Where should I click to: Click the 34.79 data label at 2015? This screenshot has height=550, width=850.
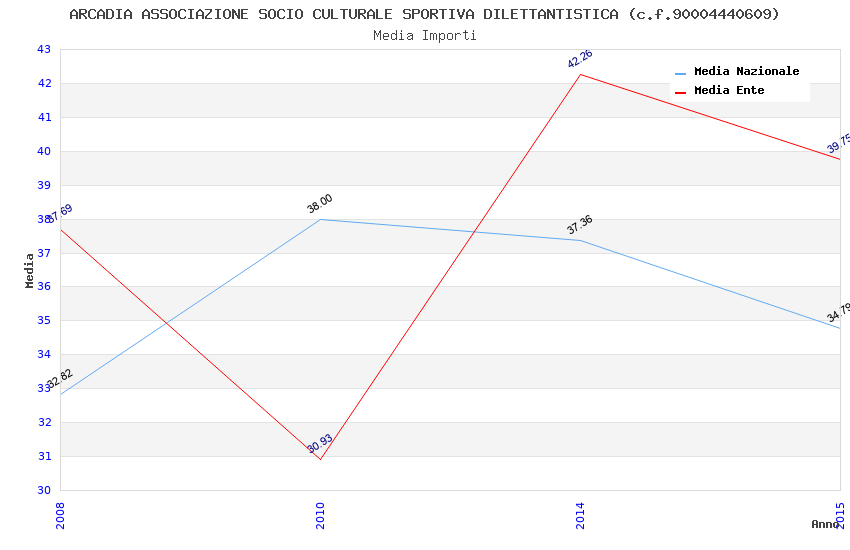click(839, 312)
